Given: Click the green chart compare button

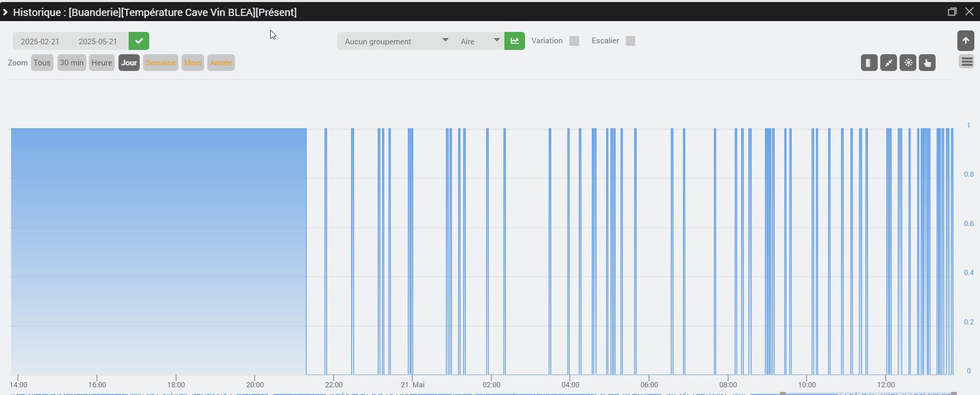Looking at the screenshot, I should [515, 41].
